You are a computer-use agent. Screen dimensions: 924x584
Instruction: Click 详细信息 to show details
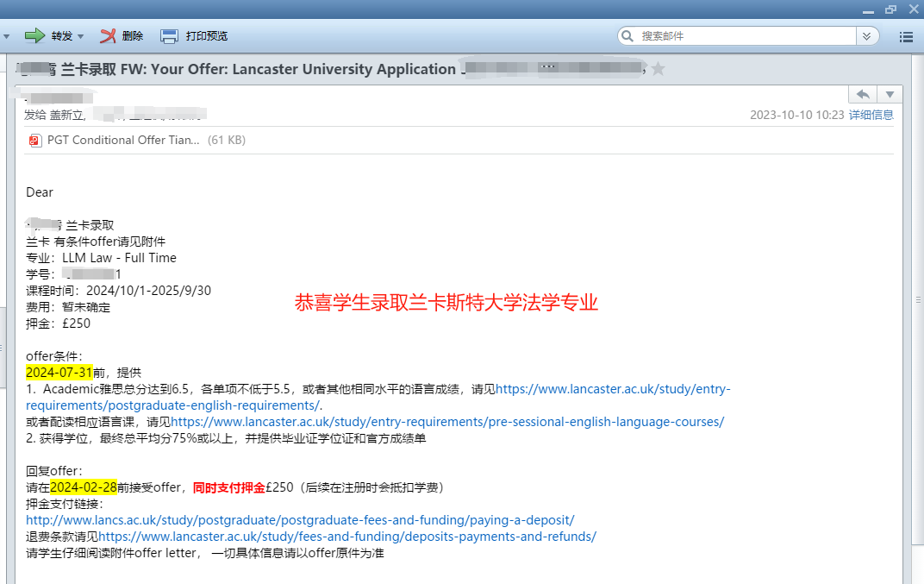point(871,115)
